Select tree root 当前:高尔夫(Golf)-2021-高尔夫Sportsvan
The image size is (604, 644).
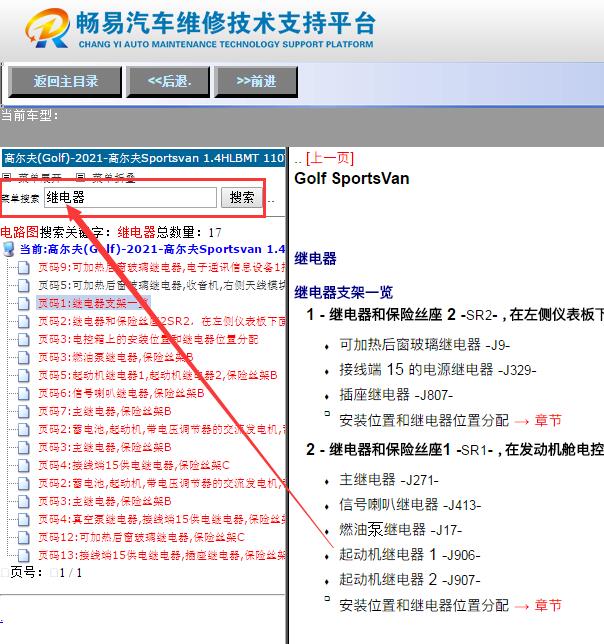click(x=152, y=249)
